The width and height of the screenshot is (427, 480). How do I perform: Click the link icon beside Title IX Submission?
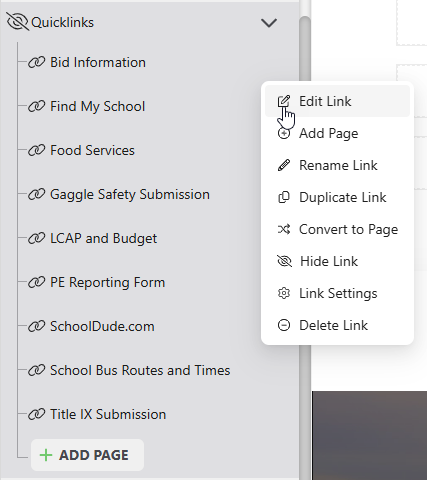pyautogui.click(x=36, y=414)
